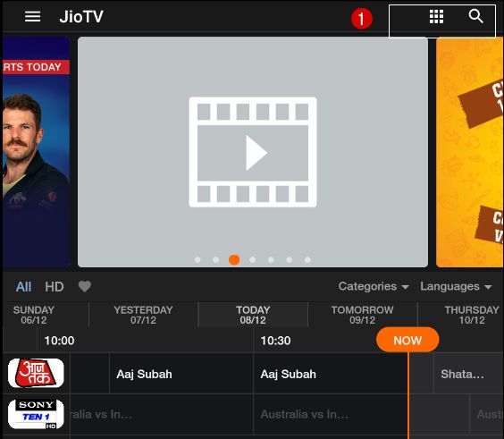Open the Aaj Tak channel logo
The height and width of the screenshot is (439, 504).
[x=36, y=374]
